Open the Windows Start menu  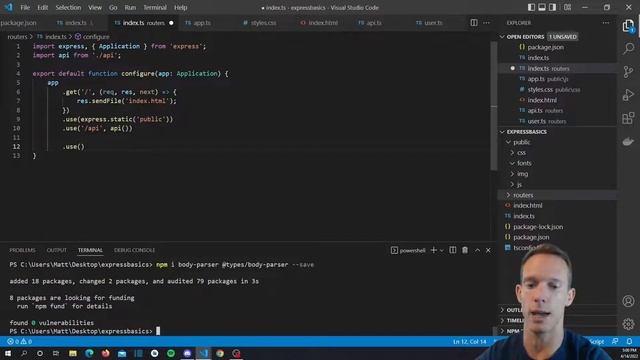click(x=8, y=353)
